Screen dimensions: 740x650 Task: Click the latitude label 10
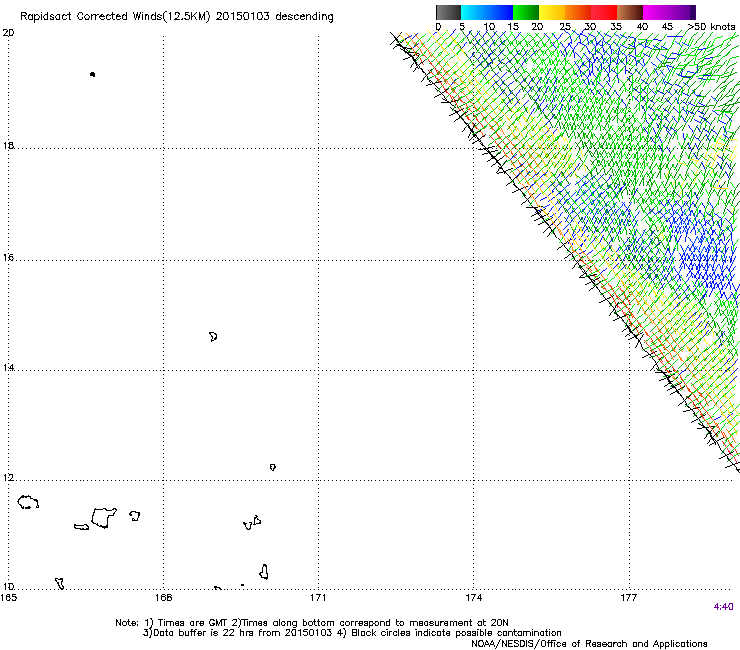8,587
